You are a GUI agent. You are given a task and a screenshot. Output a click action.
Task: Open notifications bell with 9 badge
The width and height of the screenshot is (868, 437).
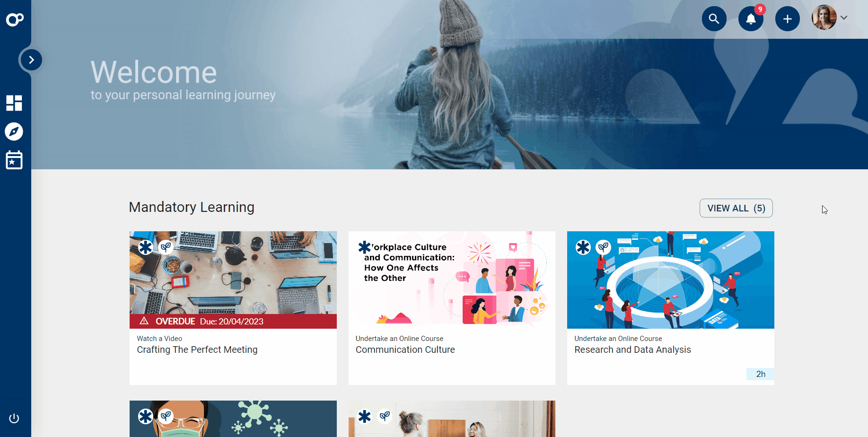tap(751, 19)
